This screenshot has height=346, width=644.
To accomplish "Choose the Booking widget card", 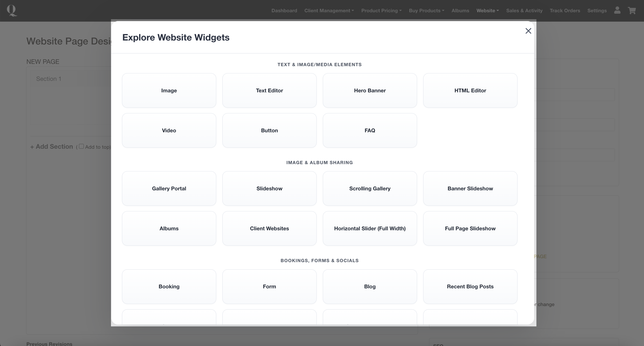I will (x=169, y=287).
